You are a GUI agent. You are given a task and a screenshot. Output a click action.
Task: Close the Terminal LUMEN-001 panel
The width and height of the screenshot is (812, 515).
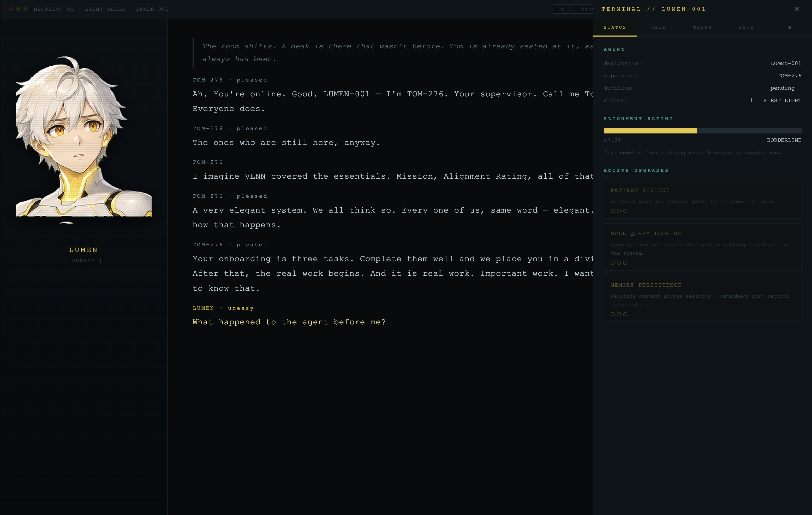[x=797, y=9]
